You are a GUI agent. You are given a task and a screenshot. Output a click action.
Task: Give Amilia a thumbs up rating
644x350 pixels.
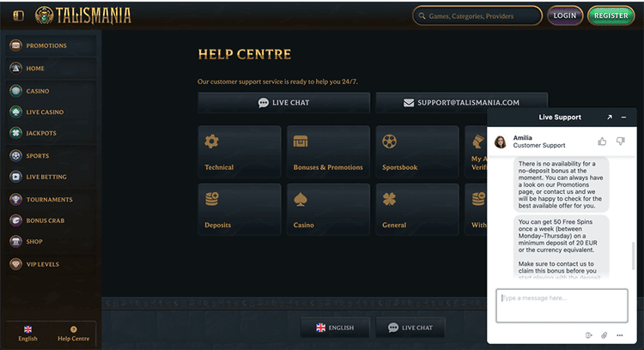point(602,142)
